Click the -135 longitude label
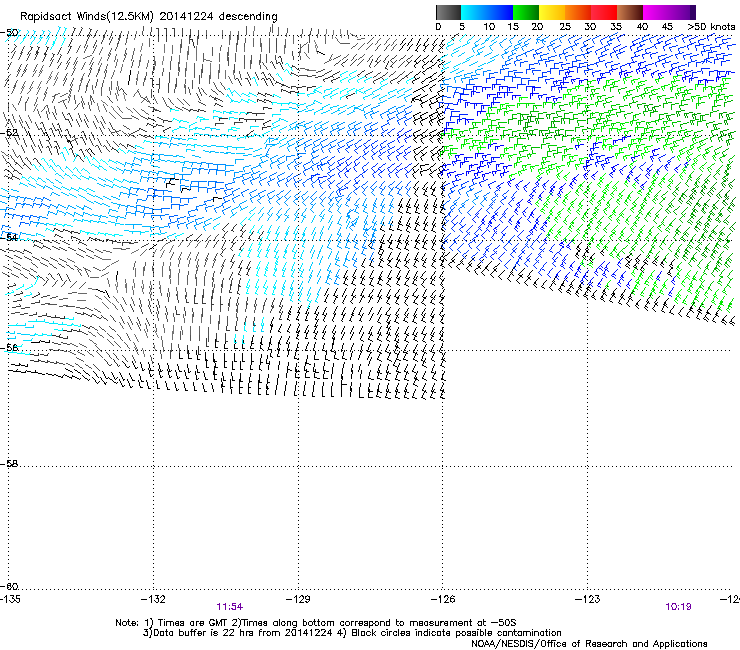Screen dimensions: 740x650 tap(10, 599)
